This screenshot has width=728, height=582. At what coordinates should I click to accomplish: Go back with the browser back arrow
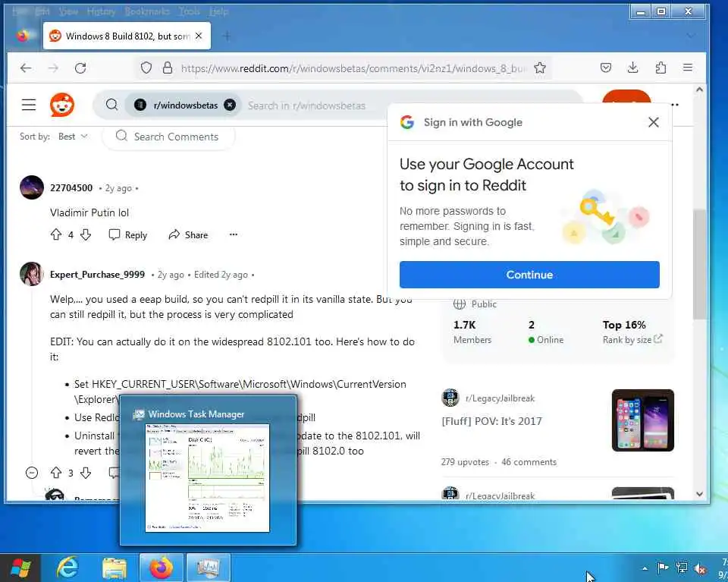pos(26,68)
